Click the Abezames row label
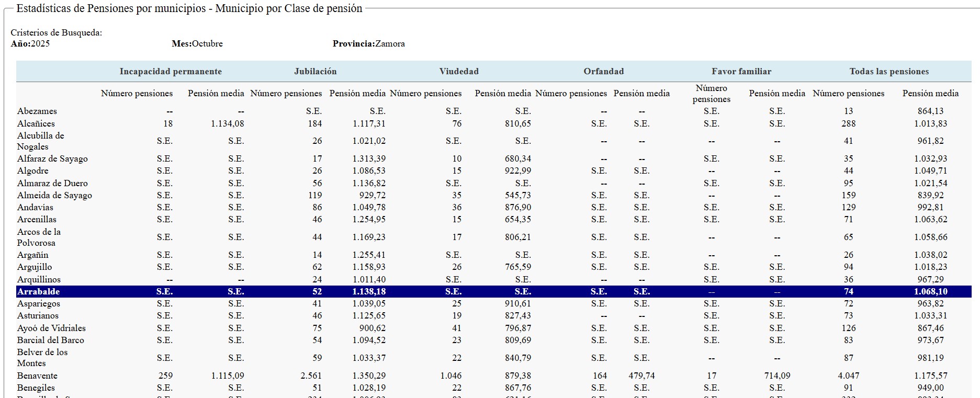 (x=37, y=111)
